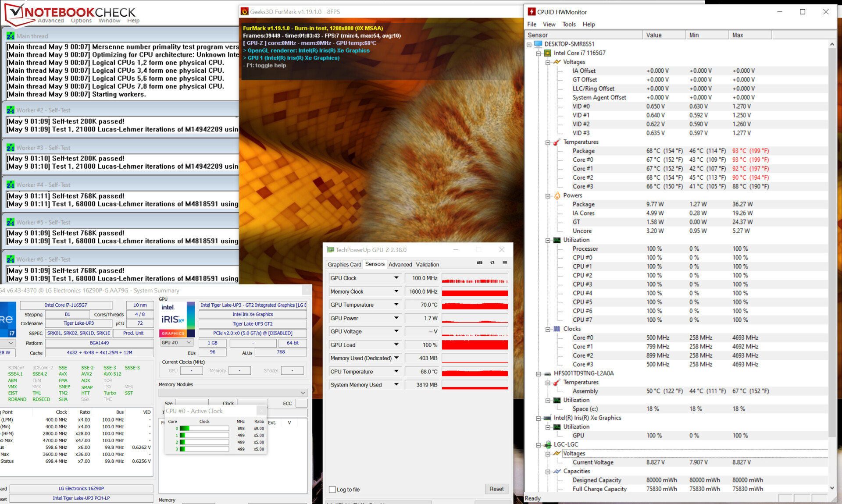Click GPU-Z refresh icon
Screen dimensions: 842x504
(x=492, y=263)
